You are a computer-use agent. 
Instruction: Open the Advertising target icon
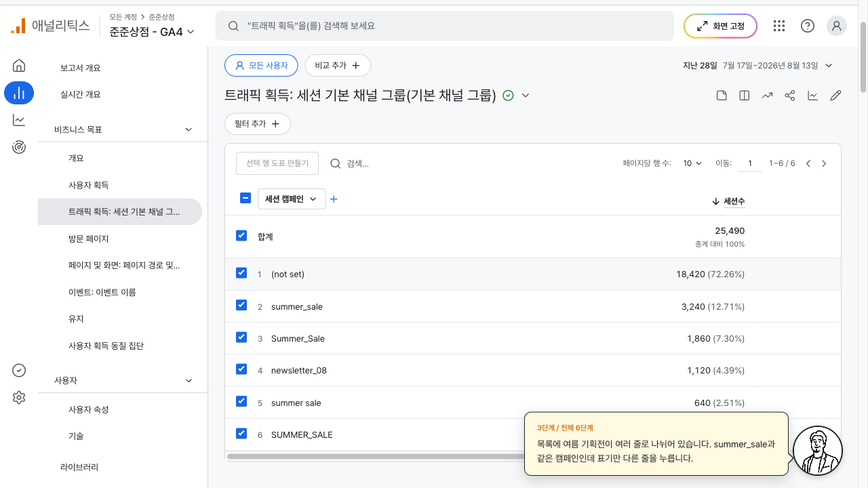19,147
